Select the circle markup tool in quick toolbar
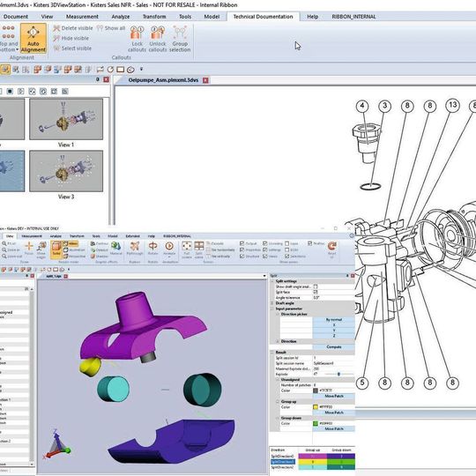The width and height of the screenshot is (476, 476). click(110, 70)
